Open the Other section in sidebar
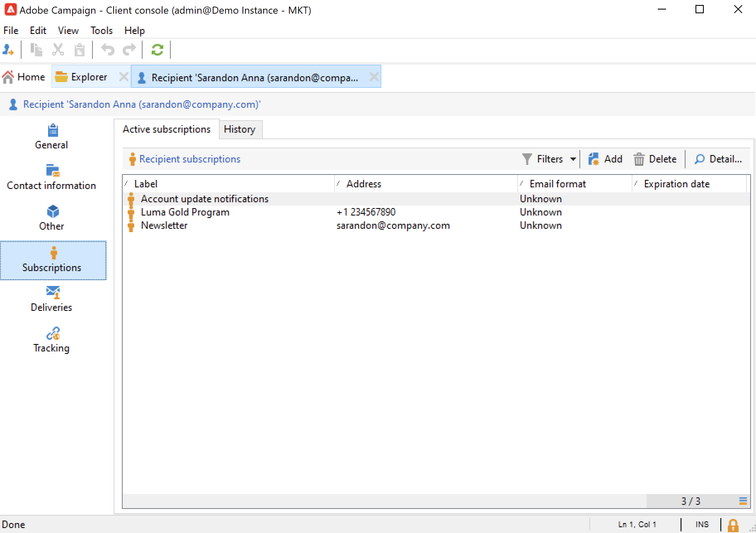Viewport: 756px width, 533px height. (51, 218)
